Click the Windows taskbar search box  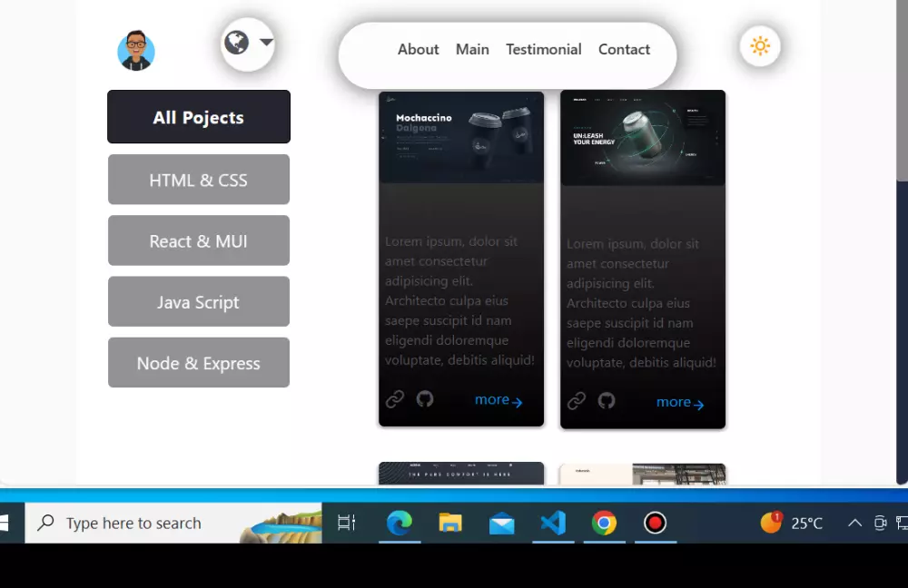(173, 524)
